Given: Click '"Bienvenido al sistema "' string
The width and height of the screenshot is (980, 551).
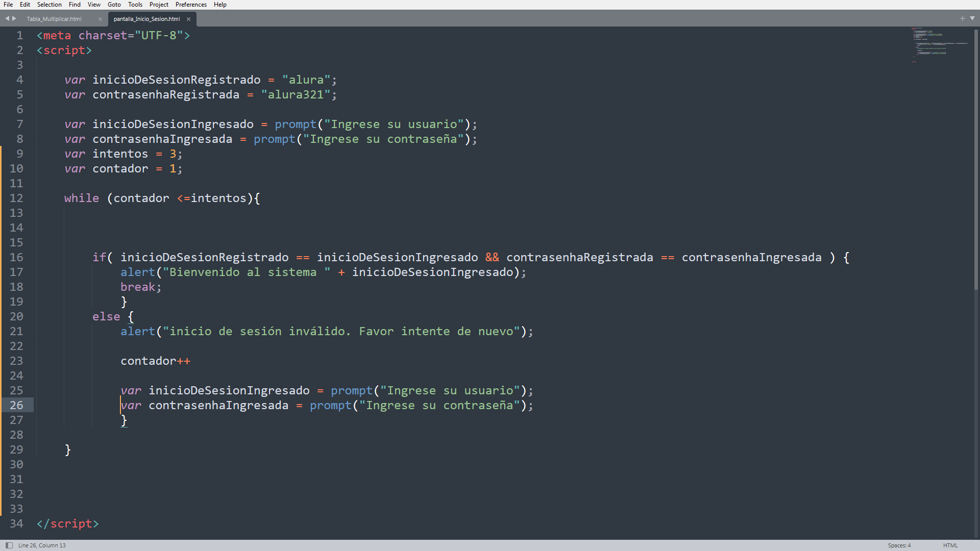Looking at the screenshot, I should tap(247, 272).
